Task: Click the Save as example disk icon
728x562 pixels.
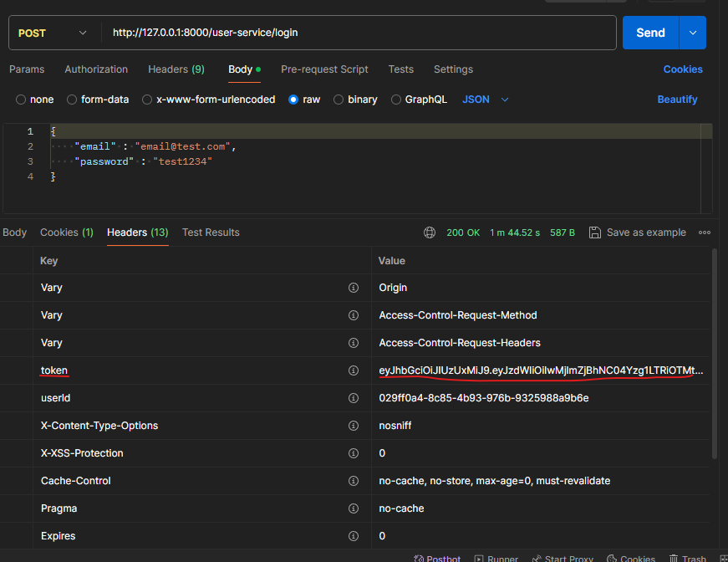Action: pos(595,232)
